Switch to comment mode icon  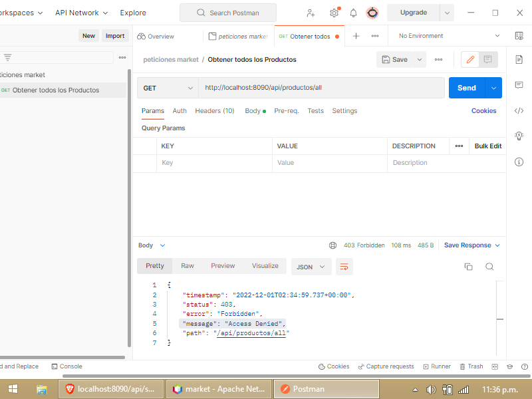(488, 60)
